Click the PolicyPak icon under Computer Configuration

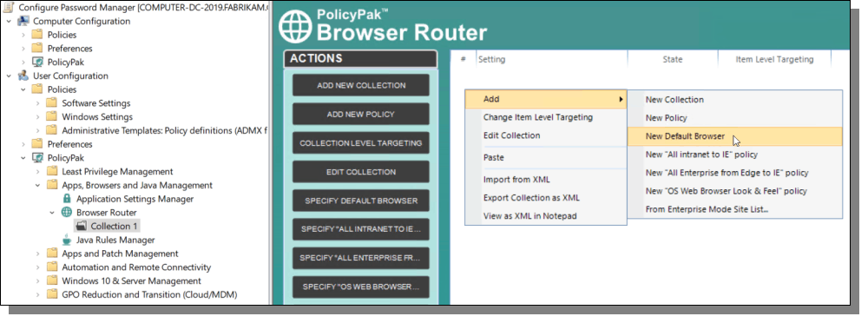pos(37,62)
